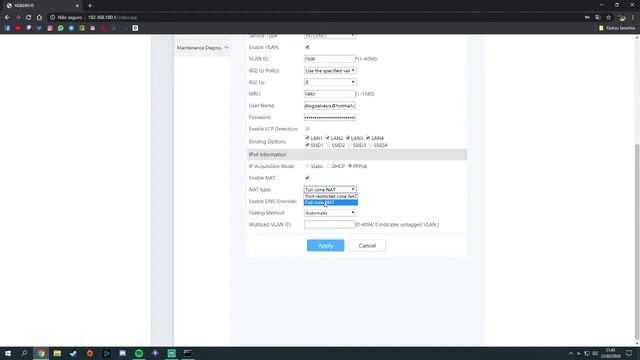Viewport: 640px width, 360px height.
Task: Open the Windows Start menu
Action: coord(8,353)
